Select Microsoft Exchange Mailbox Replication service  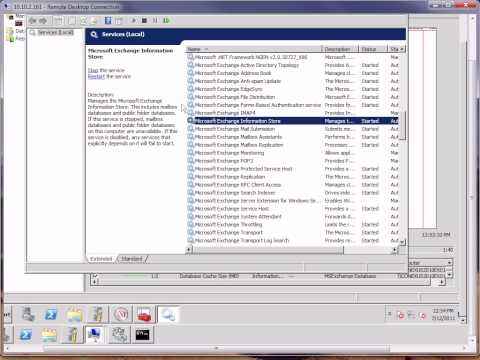pyautogui.click(x=293, y=145)
